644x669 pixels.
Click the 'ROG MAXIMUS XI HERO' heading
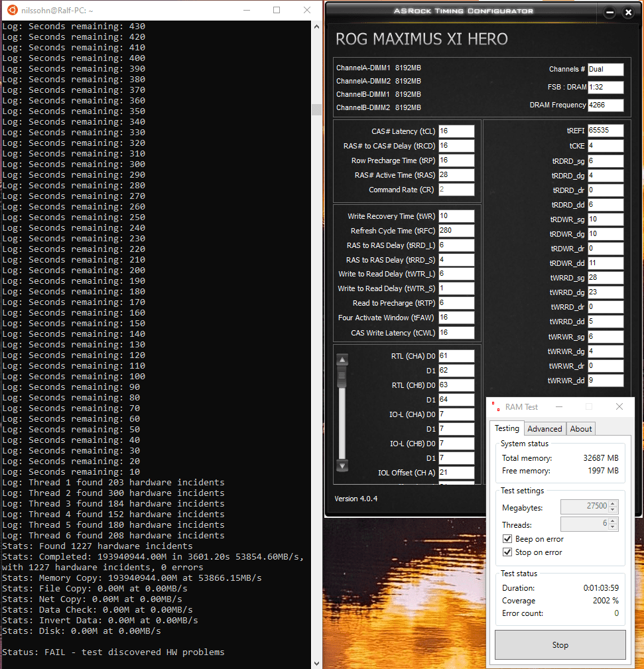tap(422, 39)
